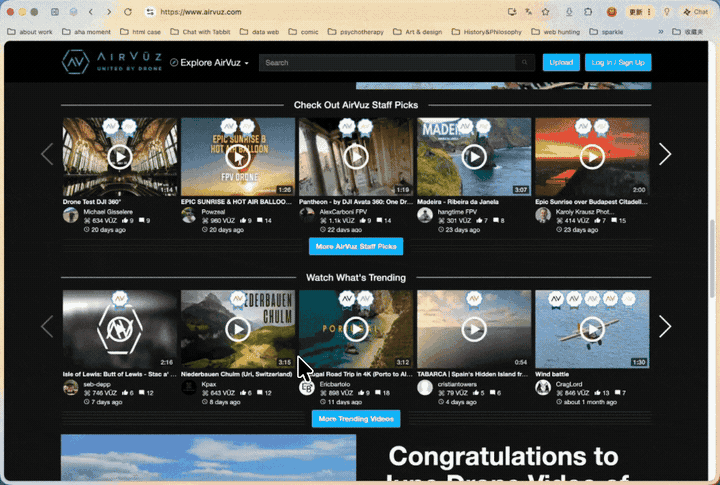Open Powzeal's profile avatar
The image size is (720, 485).
189,215
